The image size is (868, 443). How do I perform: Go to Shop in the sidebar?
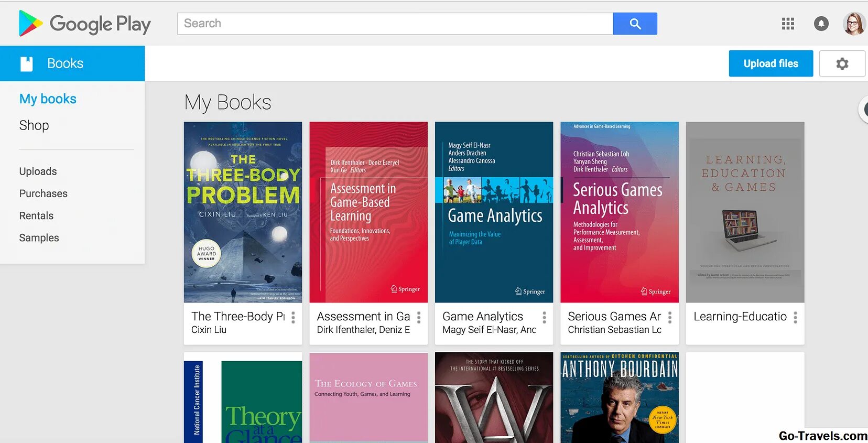(x=34, y=125)
